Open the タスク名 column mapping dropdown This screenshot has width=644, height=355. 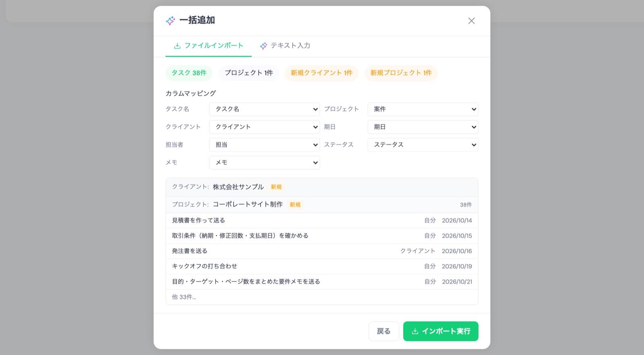pyautogui.click(x=264, y=109)
